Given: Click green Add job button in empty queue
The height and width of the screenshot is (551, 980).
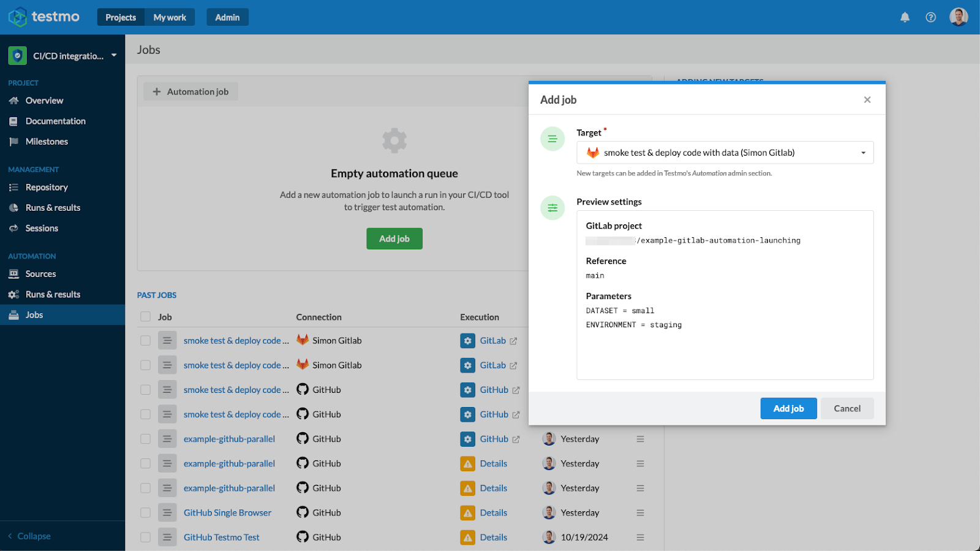Looking at the screenshot, I should 394,238.
